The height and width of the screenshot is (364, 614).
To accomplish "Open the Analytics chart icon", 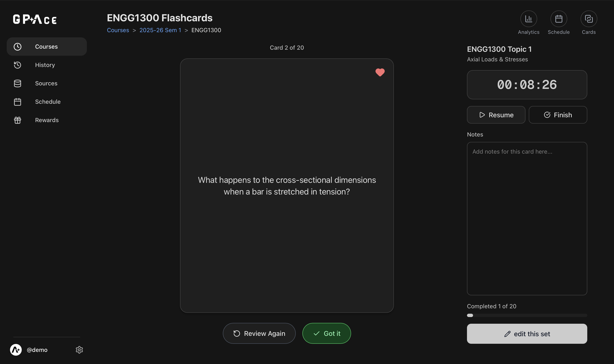I will [x=528, y=19].
